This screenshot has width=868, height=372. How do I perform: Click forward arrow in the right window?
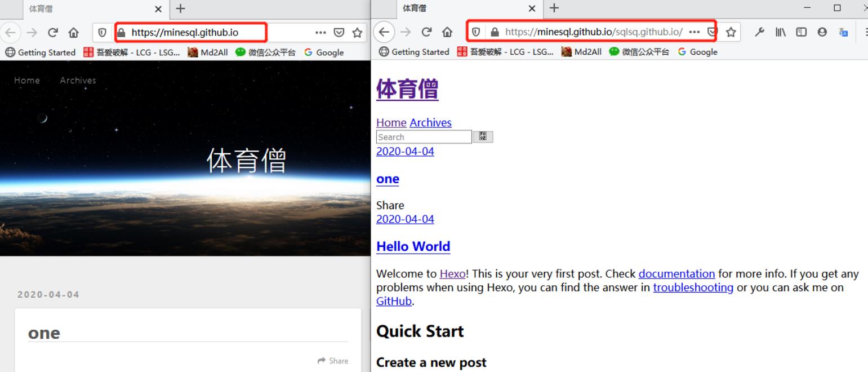coord(406,33)
